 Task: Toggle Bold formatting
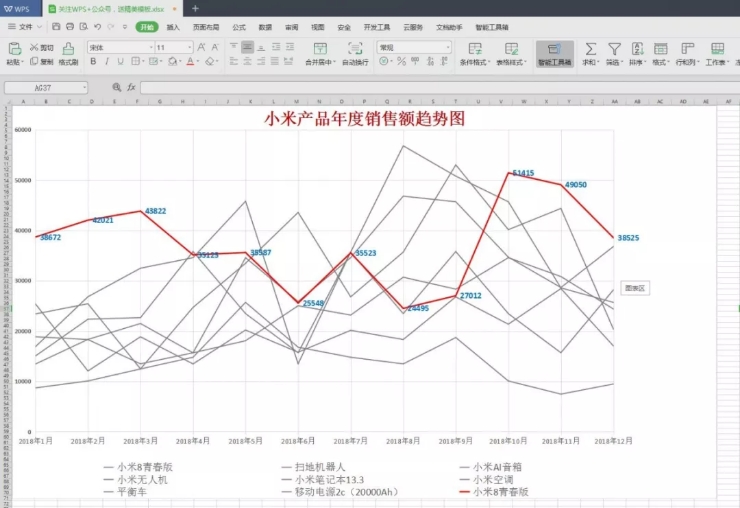tap(93, 61)
